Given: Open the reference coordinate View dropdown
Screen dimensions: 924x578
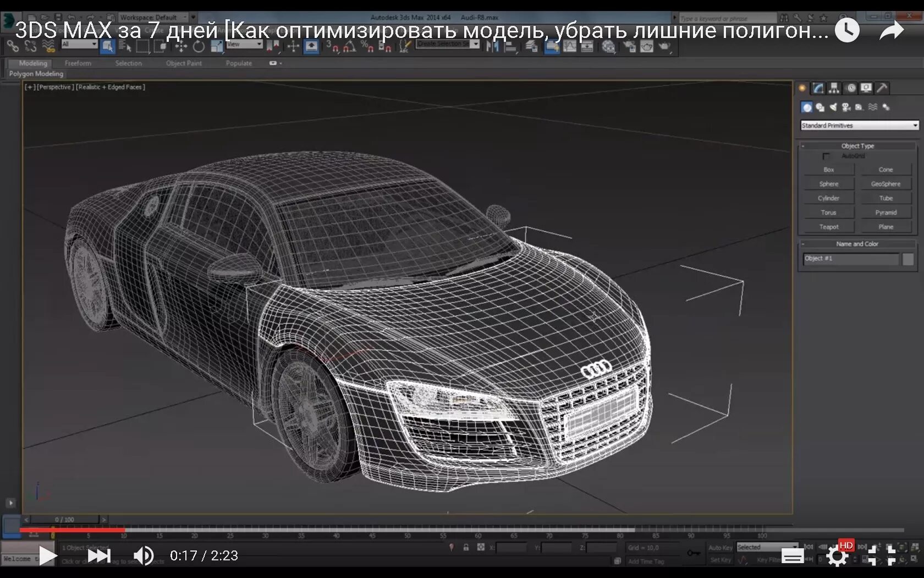Looking at the screenshot, I should click(245, 44).
